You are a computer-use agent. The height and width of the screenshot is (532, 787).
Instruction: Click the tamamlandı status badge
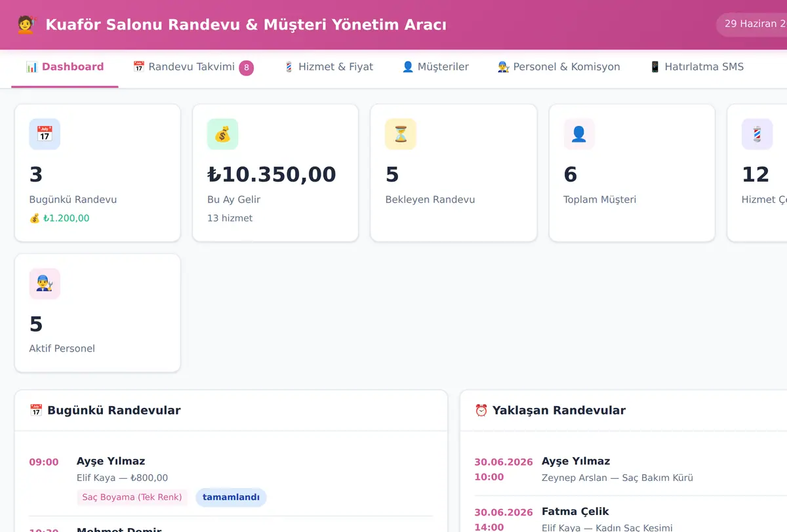tap(231, 497)
